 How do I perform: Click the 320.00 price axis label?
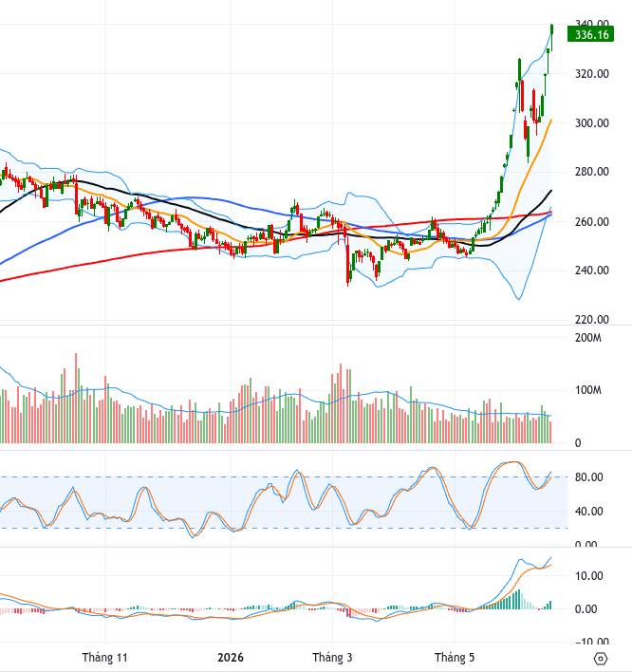[x=592, y=74]
